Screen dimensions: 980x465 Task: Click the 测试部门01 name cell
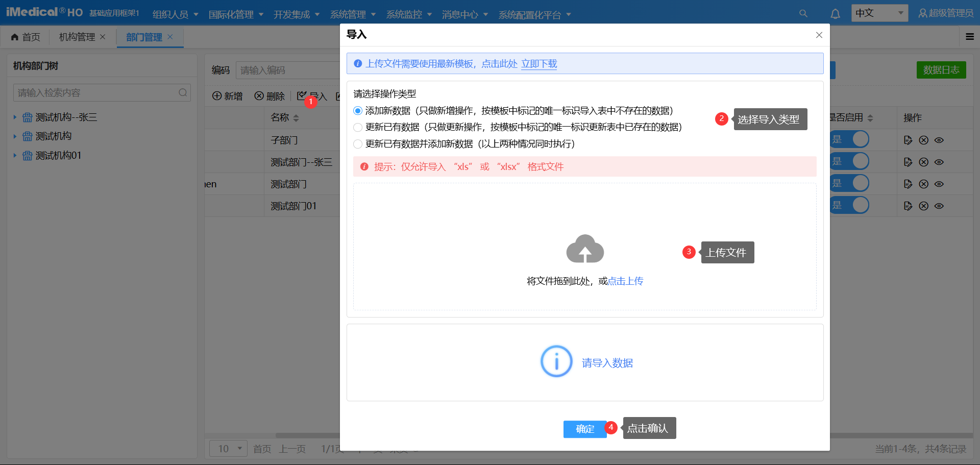coord(293,206)
